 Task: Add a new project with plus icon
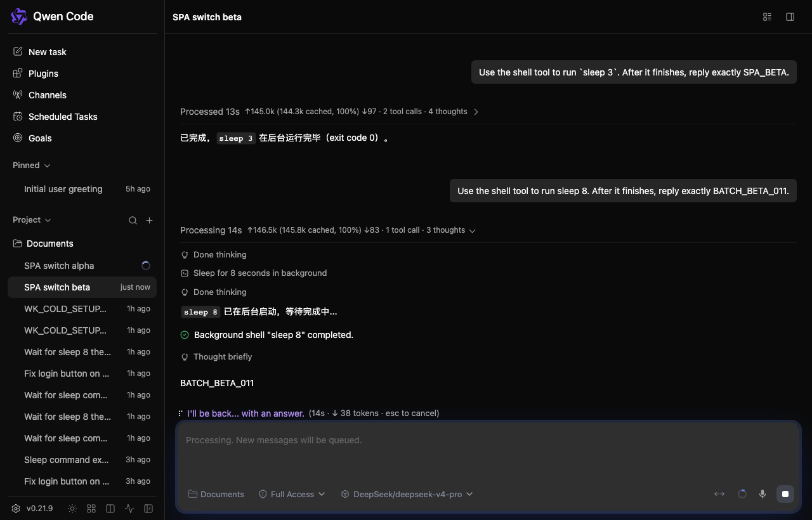point(149,220)
